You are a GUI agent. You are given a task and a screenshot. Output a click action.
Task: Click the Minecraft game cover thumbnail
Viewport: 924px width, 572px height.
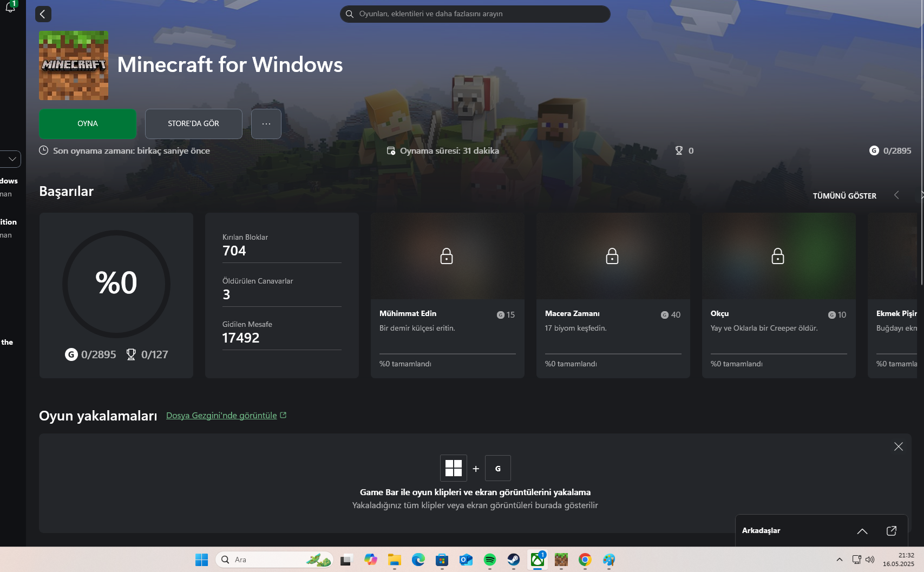click(x=74, y=65)
